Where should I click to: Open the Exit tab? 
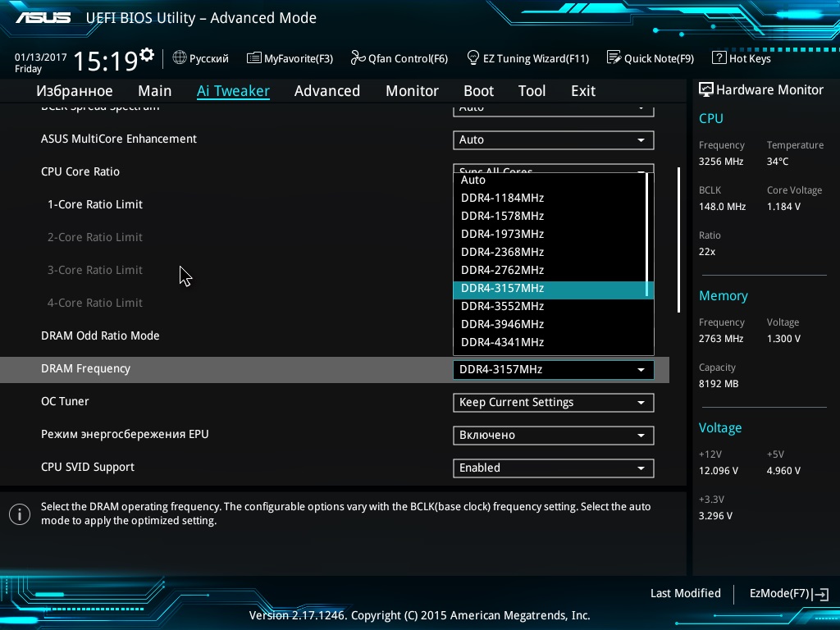(583, 90)
